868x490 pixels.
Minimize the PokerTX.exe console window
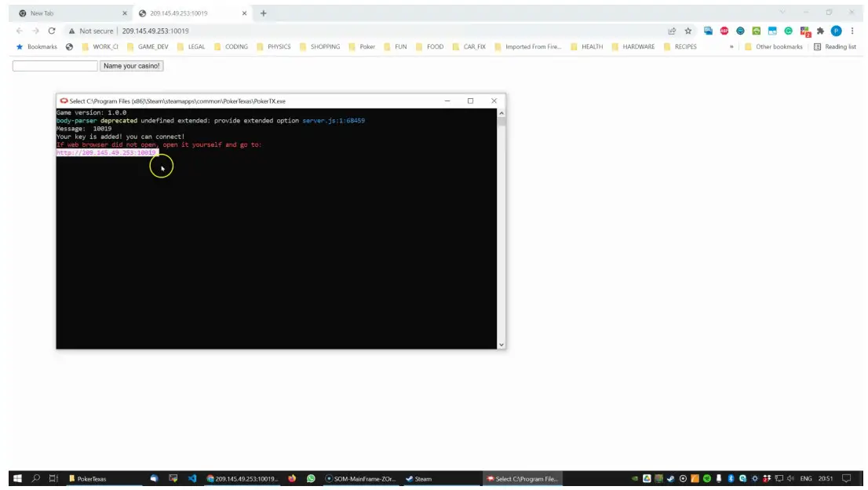coord(447,101)
